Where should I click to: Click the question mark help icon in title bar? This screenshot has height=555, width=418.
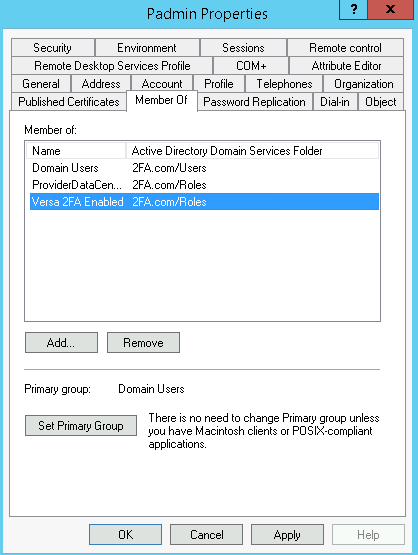pyautogui.click(x=354, y=9)
